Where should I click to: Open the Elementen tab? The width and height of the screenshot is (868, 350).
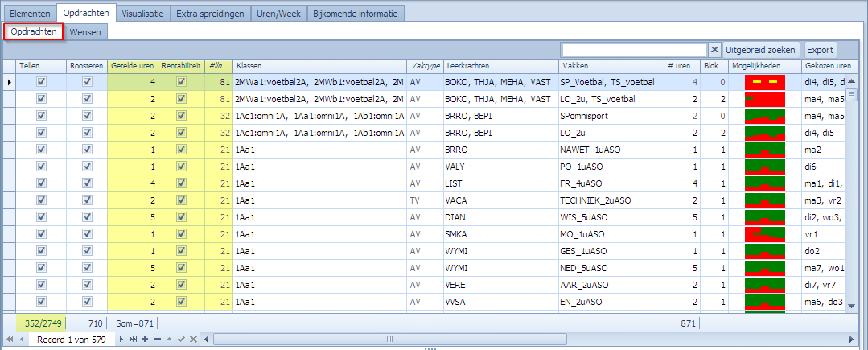[x=29, y=14]
